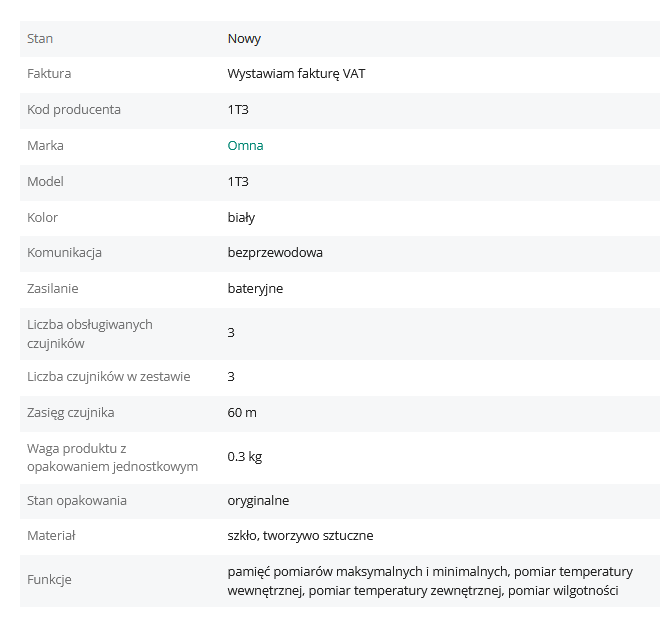Click the 'Kod producenta' label

coord(74,110)
